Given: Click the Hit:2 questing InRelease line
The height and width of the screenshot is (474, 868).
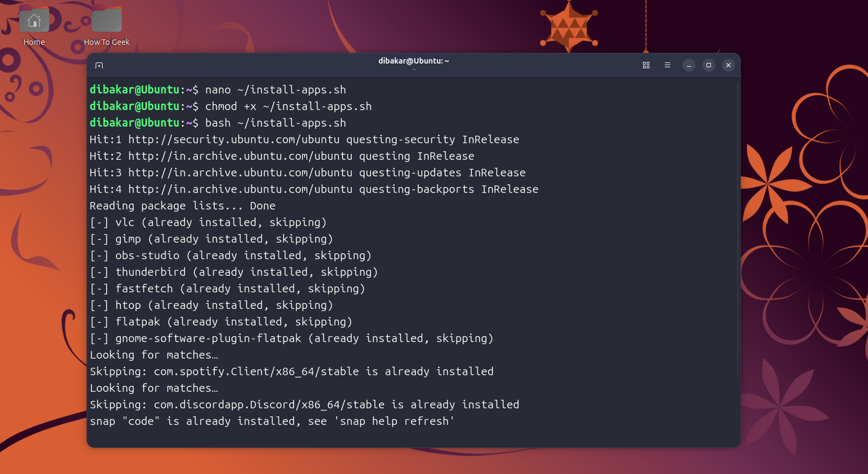Looking at the screenshot, I should tap(282, 156).
